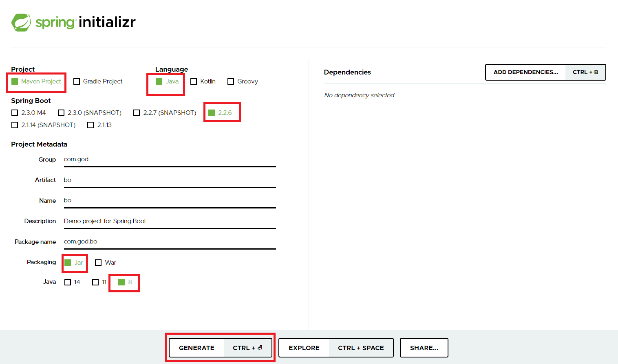
Task: Select Jar packaging
Action: point(74,263)
